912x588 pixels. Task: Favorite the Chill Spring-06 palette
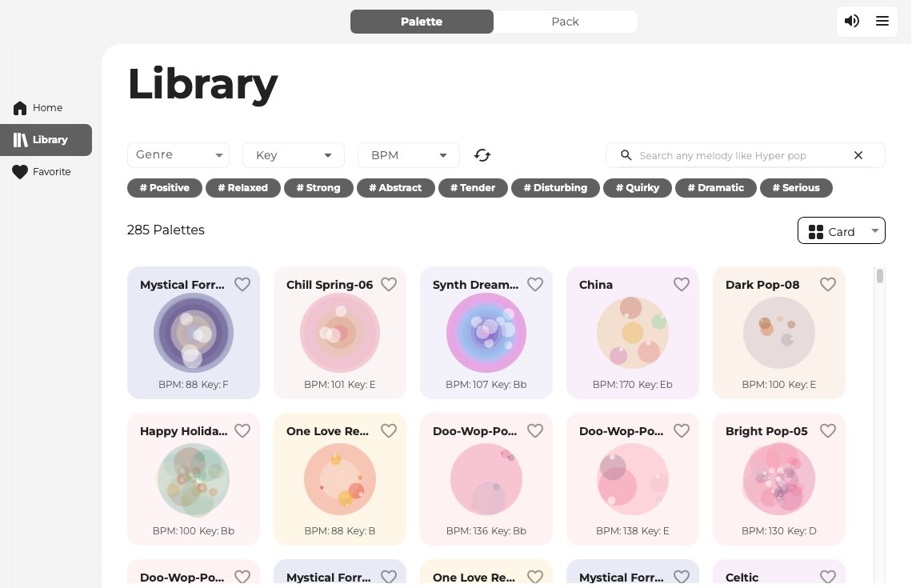pos(389,284)
